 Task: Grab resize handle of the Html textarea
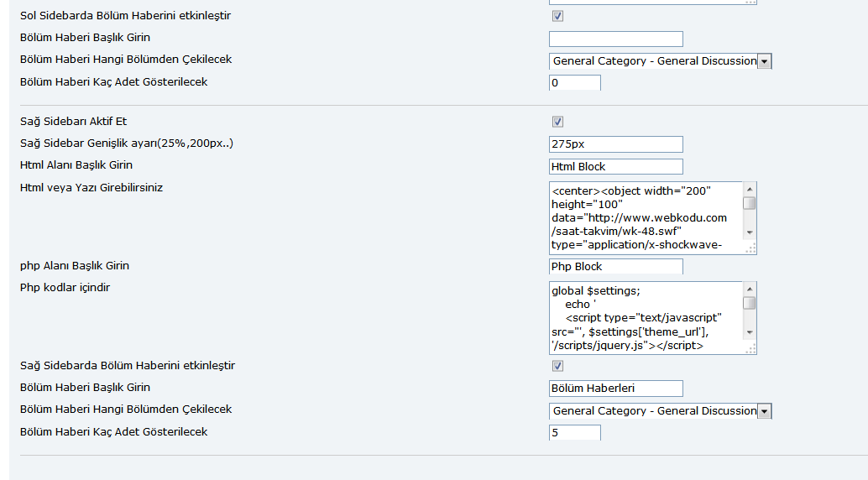click(750, 249)
